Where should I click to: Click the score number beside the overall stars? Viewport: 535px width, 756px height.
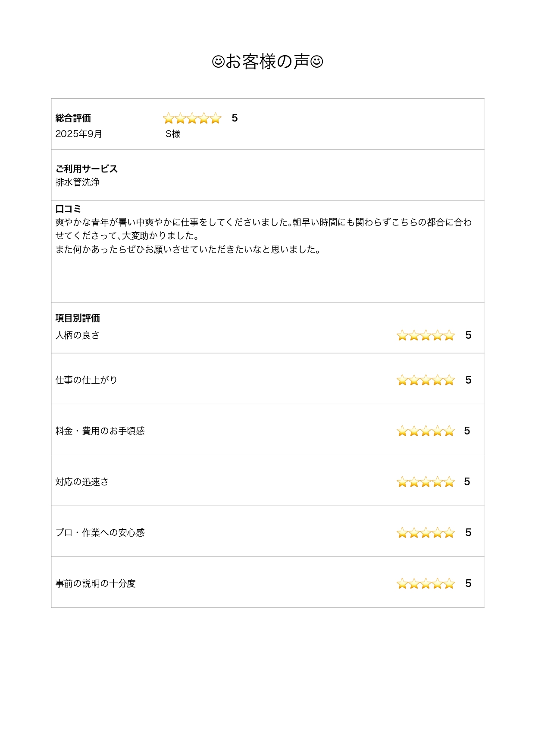(235, 118)
